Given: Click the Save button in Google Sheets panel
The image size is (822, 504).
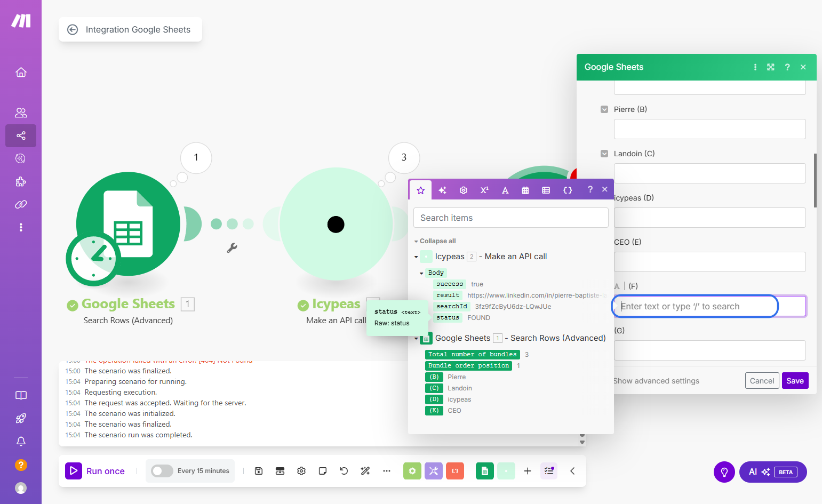Looking at the screenshot, I should (x=795, y=381).
